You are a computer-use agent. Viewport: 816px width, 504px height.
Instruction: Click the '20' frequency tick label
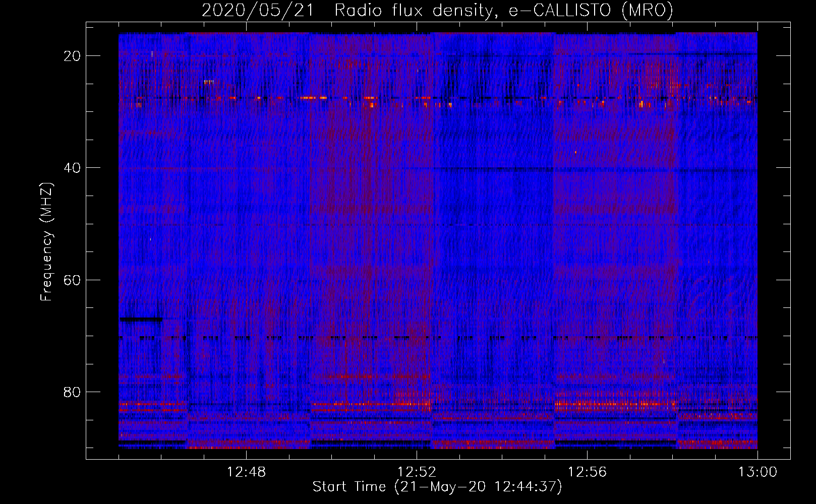click(x=72, y=56)
